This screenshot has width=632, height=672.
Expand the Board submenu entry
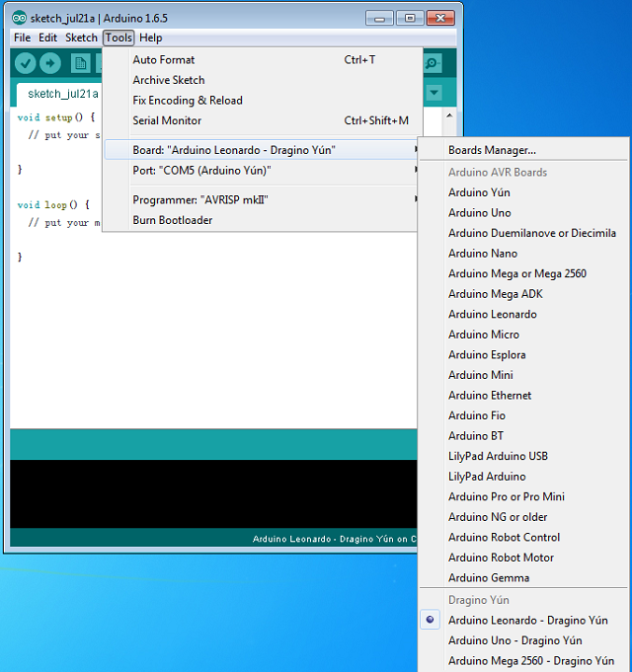[x=261, y=150]
